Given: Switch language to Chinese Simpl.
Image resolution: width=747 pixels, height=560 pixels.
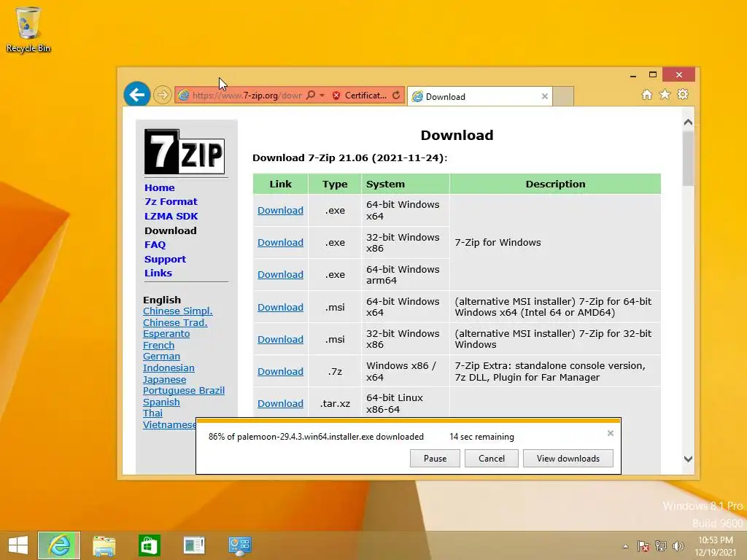Looking at the screenshot, I should (178, 311).
